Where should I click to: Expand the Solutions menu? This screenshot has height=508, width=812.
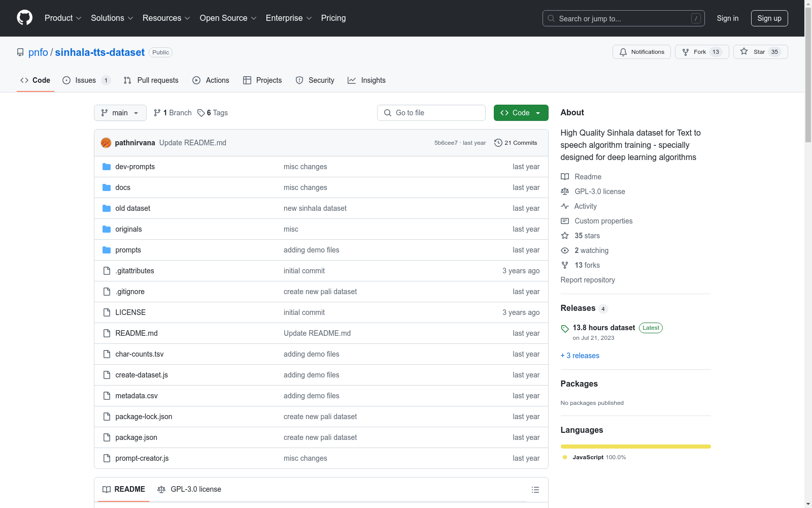coord(112,18)
